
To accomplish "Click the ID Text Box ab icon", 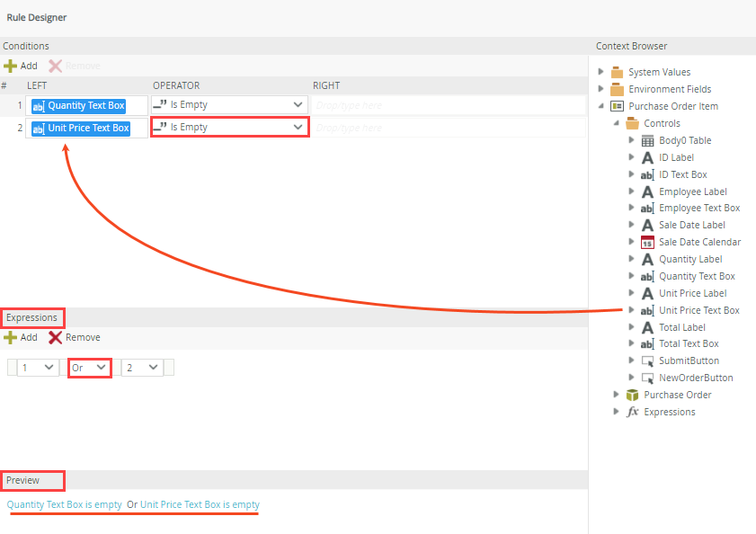I will coord(647,174).
